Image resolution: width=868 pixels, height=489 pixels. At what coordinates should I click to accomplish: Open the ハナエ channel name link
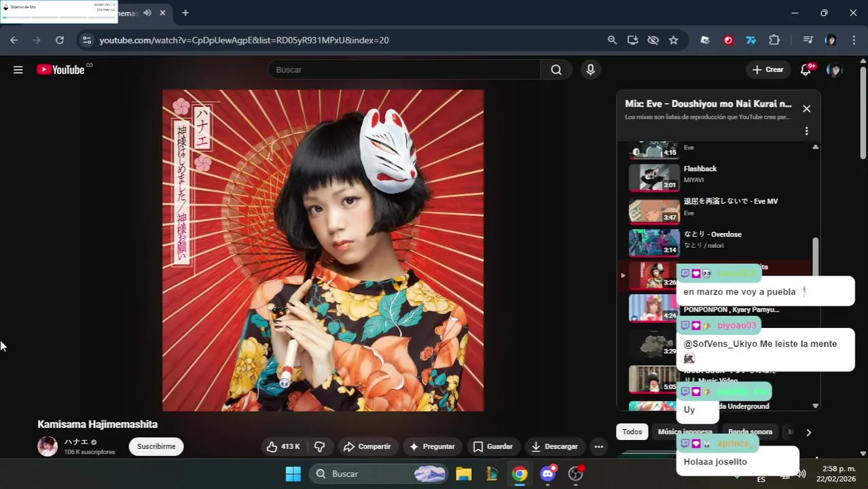click(76, 442)
